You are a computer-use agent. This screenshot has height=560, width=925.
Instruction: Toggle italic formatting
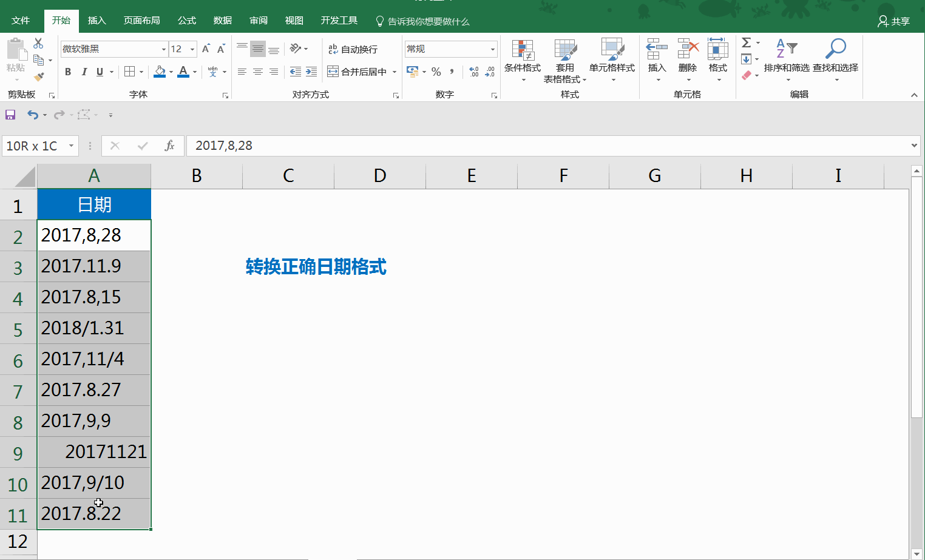(x=84, y=72)
